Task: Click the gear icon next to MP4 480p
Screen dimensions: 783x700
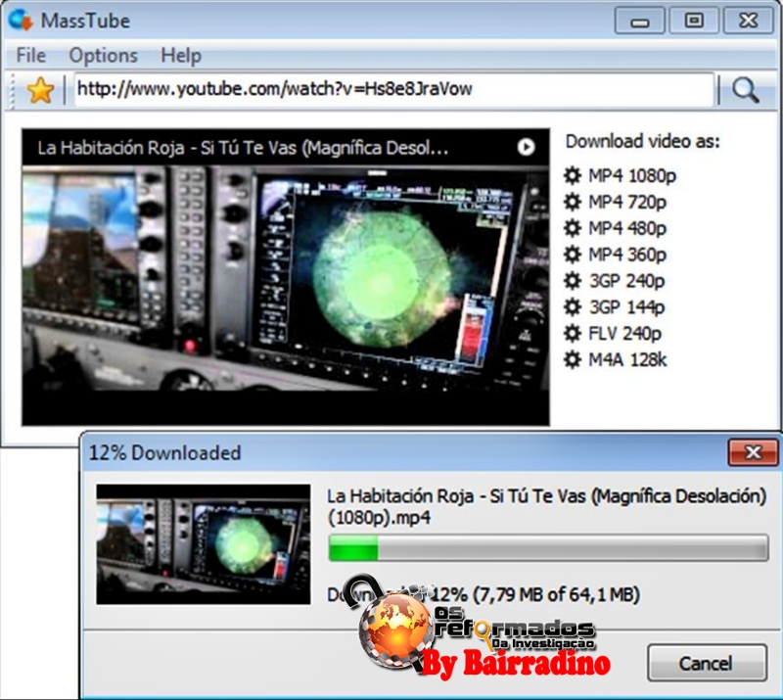Action: click(x=573, y=228)
